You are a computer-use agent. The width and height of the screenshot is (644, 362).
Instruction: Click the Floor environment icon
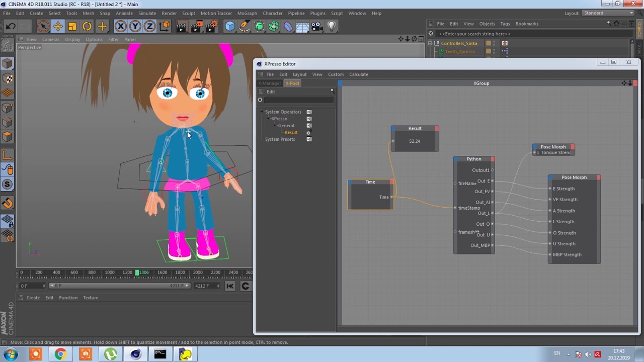click(x=302, y=26)
